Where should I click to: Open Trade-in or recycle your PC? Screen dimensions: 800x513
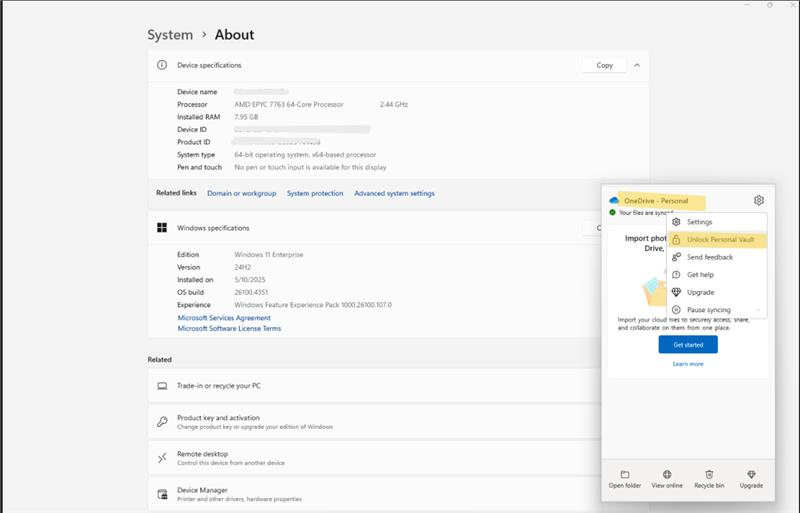[x=375, y=386]
